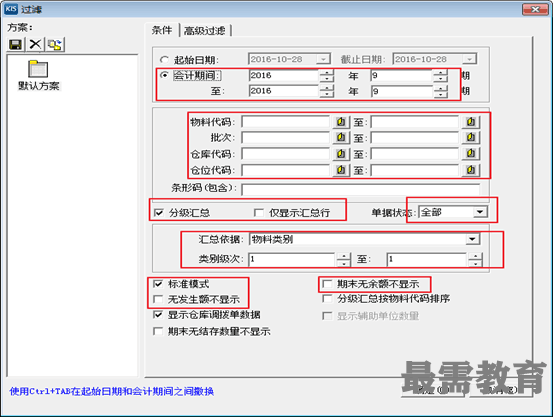Select the 会计期间 radio button
Viewport: 553px width, 417px height.
pos(164,75)
